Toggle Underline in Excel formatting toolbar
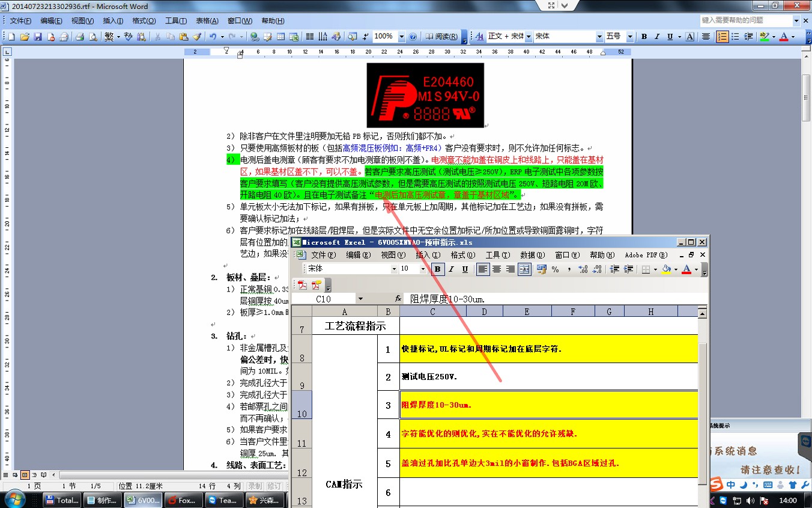This screenshot has height=508, width=812. (465, 269)
